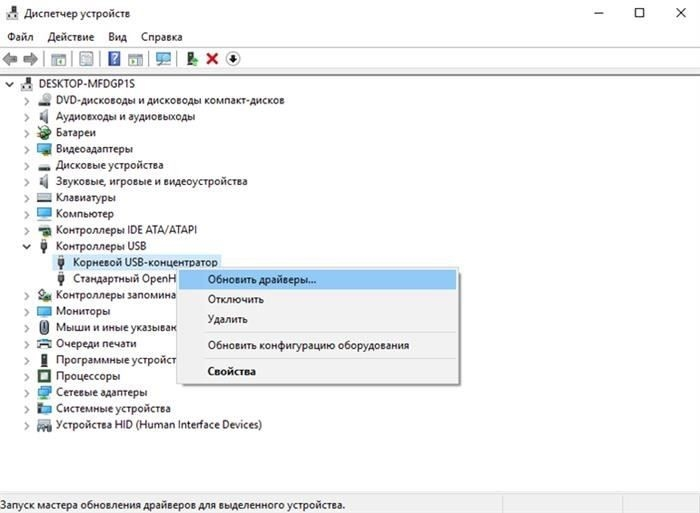
Task: Click the Мониторы category icon
Action: 44,311
